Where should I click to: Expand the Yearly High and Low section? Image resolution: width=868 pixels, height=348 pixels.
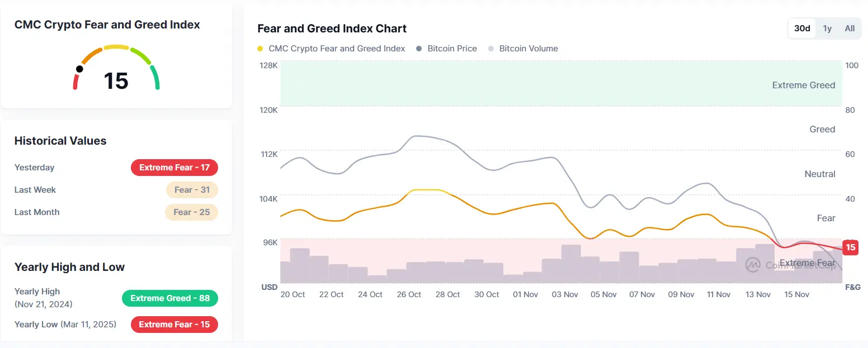click(x=69, y=267)
